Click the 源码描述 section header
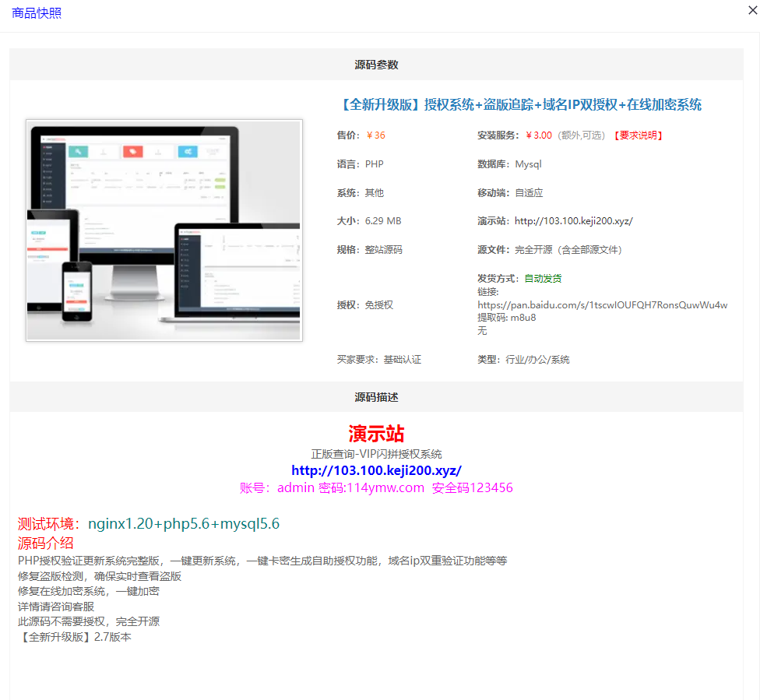Screen dimensions: 760x700 376,396
